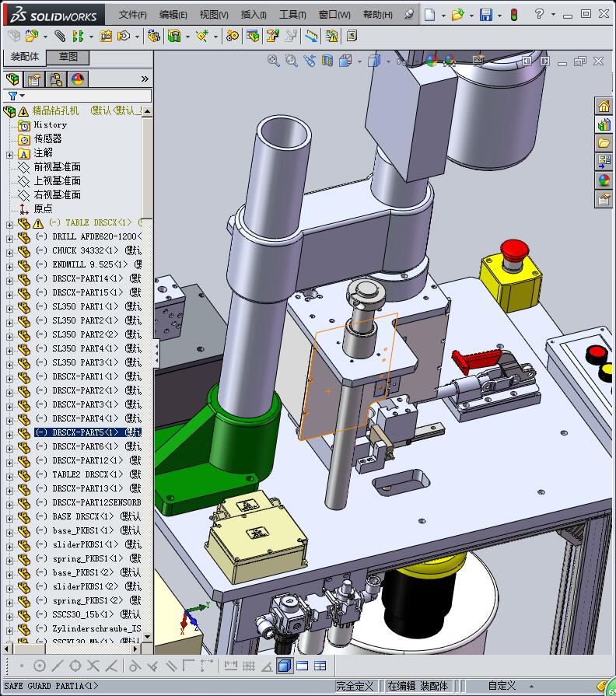Expand the 注解 annotations tree node

9,155
